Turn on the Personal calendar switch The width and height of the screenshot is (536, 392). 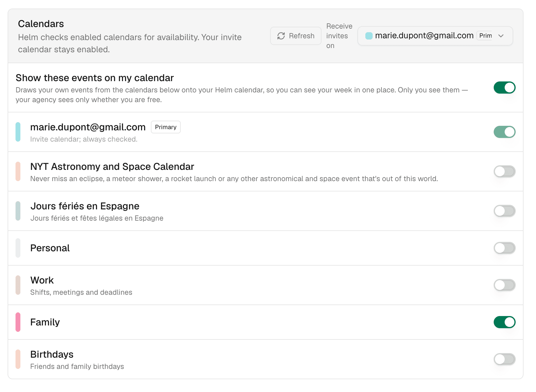[504, 248]
